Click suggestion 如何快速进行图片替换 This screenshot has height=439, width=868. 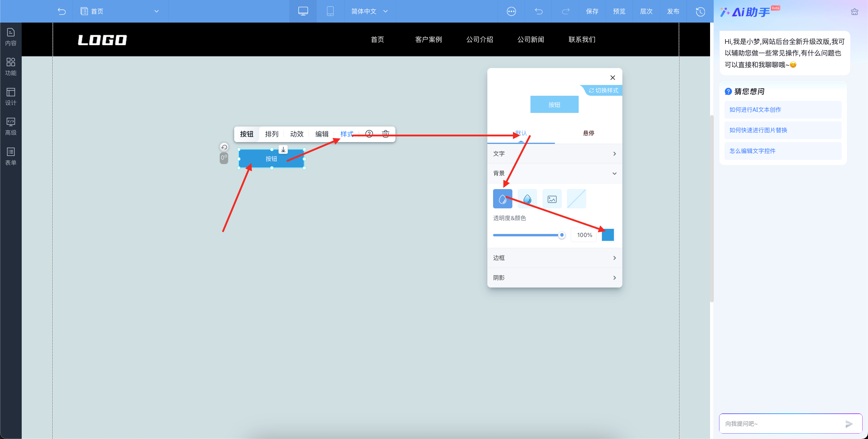pyautogui.click(x=783, y=130)
